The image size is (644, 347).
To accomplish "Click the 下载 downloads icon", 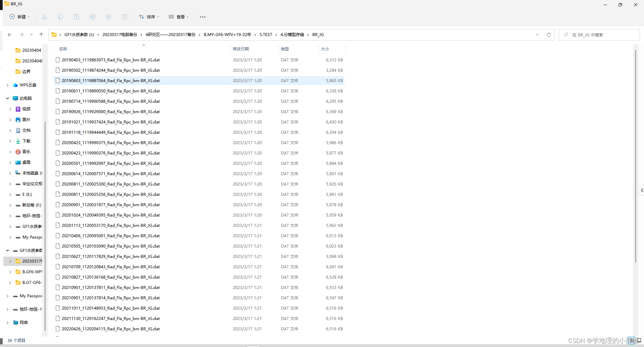I will [18, 141].
